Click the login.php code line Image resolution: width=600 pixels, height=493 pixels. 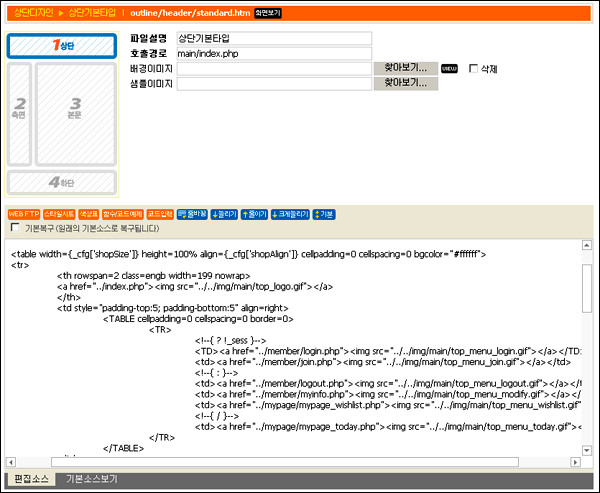click(x=388, y=351)
